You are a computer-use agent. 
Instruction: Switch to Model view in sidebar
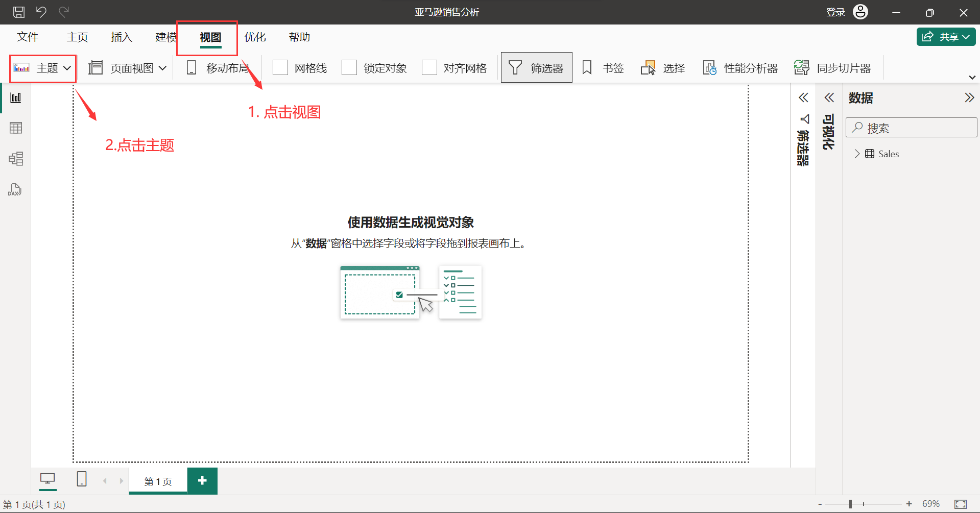click(x=16, y=159)
